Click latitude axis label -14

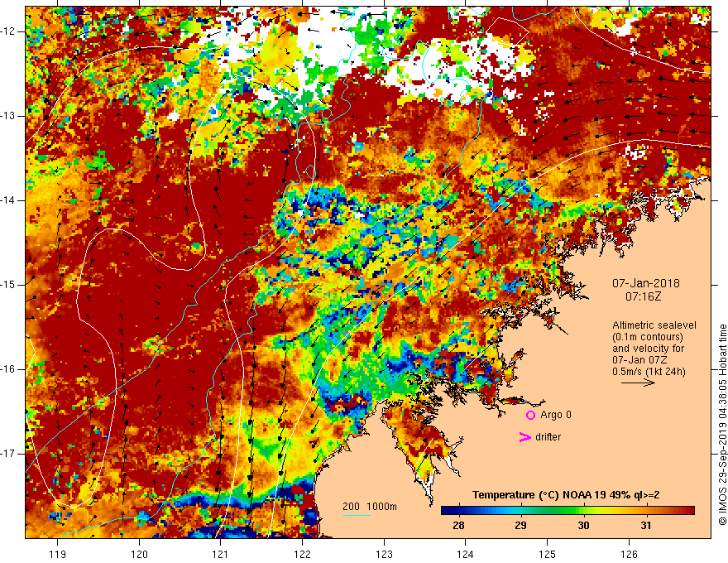click(9, 200)
